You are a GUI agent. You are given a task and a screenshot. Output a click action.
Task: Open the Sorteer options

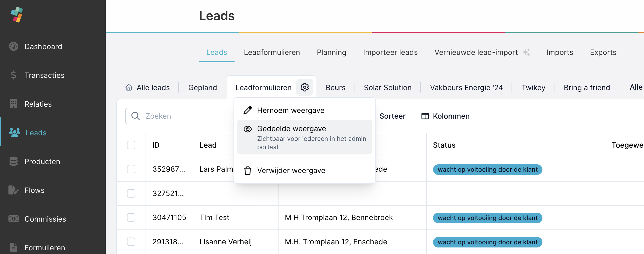pyautogui.click(x=392, y=116)
